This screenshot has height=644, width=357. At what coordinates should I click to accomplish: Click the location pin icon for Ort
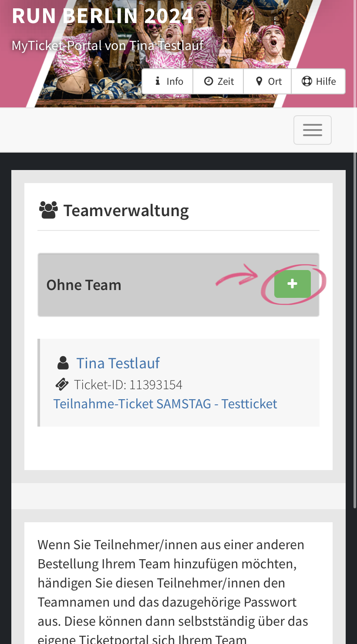(259, 81)
